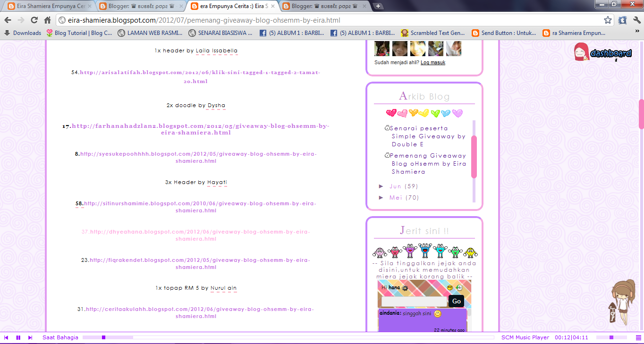Click the aindania chat username

click(x=390, y=313)
